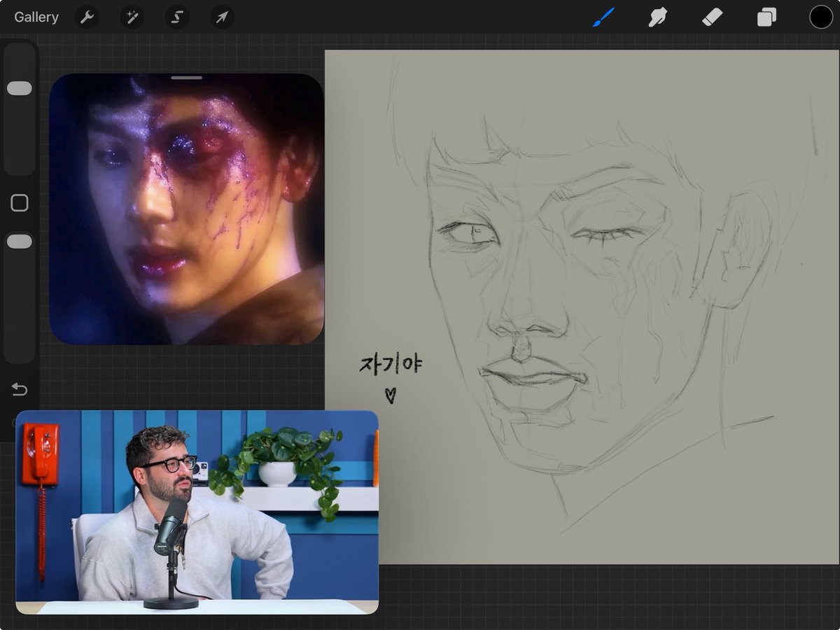
Task: Open the Adjustments magic wand menu
Action: [x=132, y=17]
